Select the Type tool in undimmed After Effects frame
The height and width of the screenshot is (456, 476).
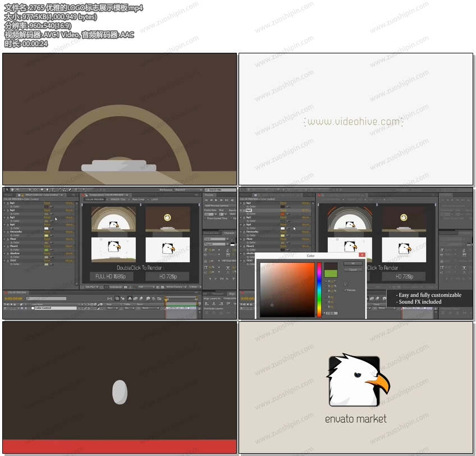53,190
